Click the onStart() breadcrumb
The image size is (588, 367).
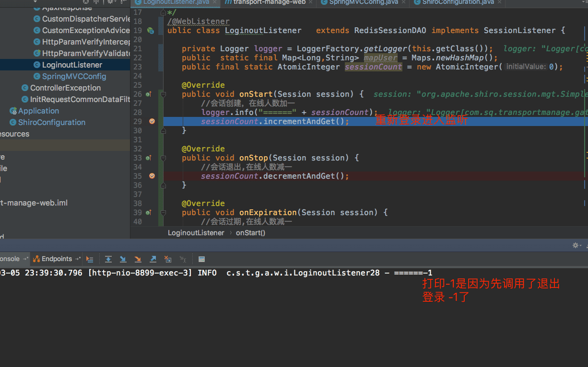pos(250,233)
